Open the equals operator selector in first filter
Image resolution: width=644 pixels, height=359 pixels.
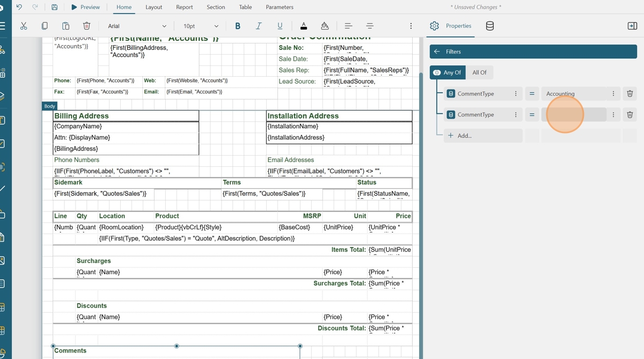(x=532, y=94)
